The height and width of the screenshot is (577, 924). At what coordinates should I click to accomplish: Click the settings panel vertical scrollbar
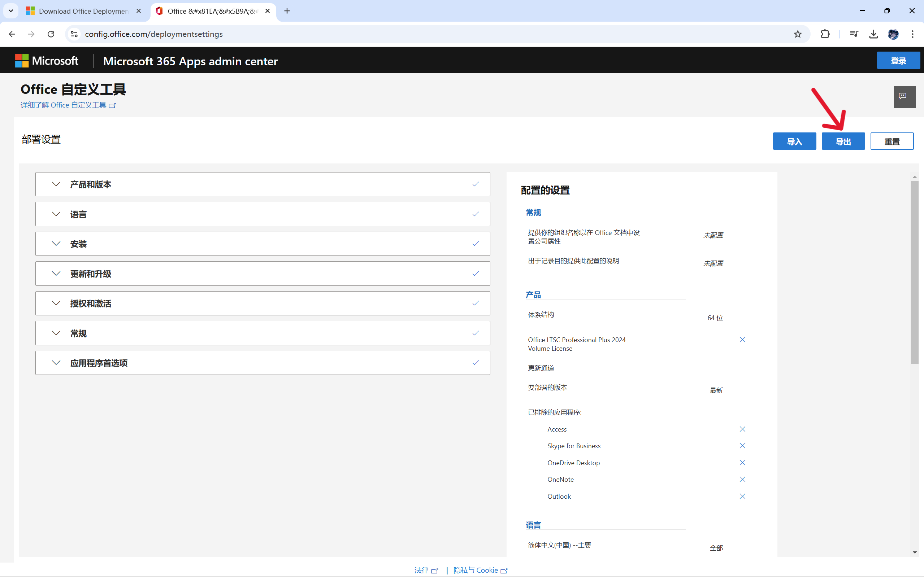pyautogui.click(x=915, y=272)
